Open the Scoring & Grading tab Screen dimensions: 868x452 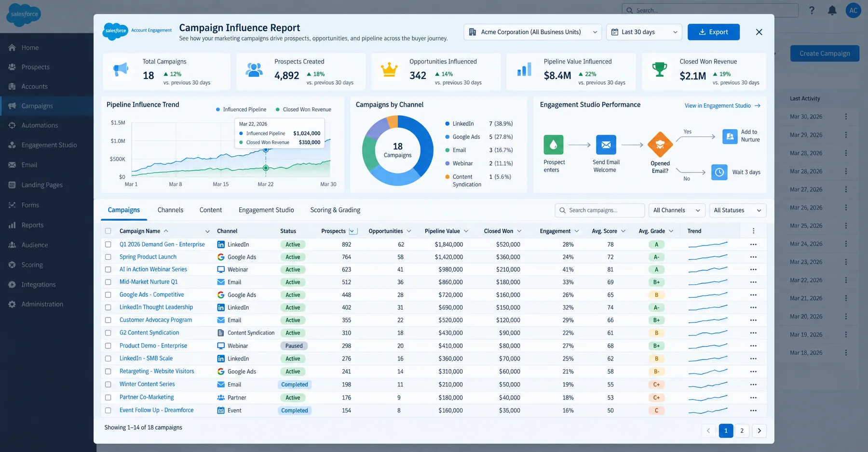[335, 210]
